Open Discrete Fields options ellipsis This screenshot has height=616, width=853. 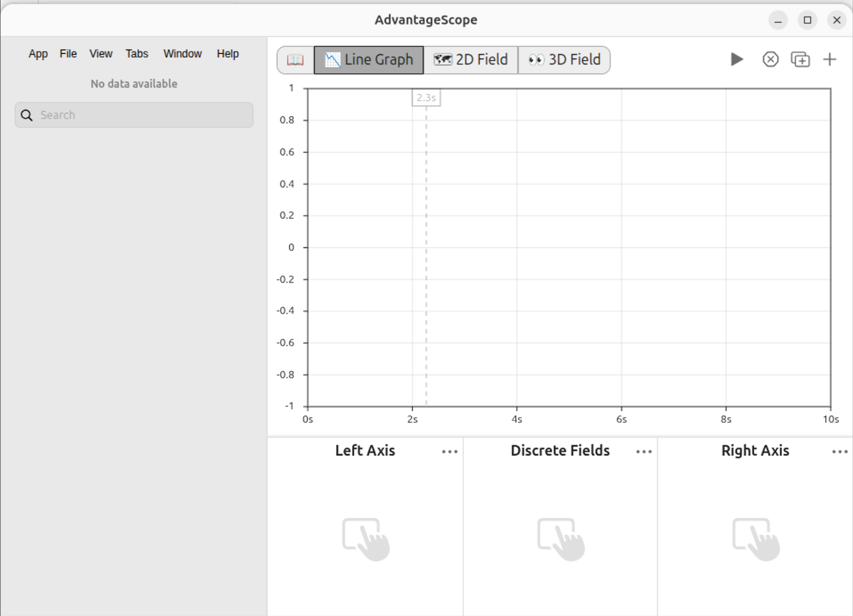(644, 451)
